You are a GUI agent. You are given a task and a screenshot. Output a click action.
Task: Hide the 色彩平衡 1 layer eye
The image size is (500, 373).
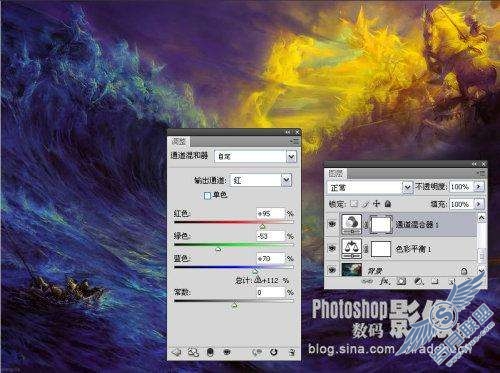point(332,248)
